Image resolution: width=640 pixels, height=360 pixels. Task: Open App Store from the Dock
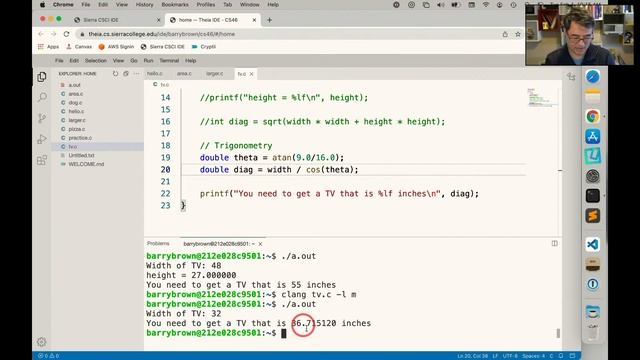pyautogui.click(x=593, y=136)
